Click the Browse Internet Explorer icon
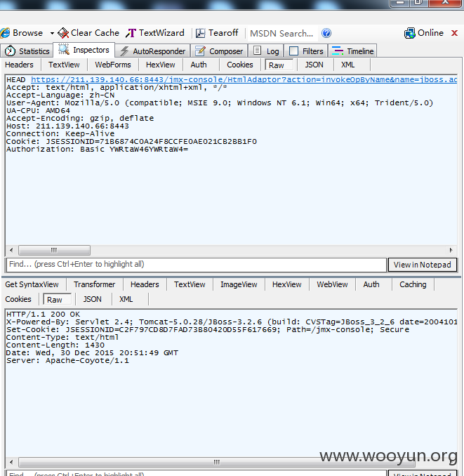Viewport: 464px width, 476px height. [x=5, y=33]
